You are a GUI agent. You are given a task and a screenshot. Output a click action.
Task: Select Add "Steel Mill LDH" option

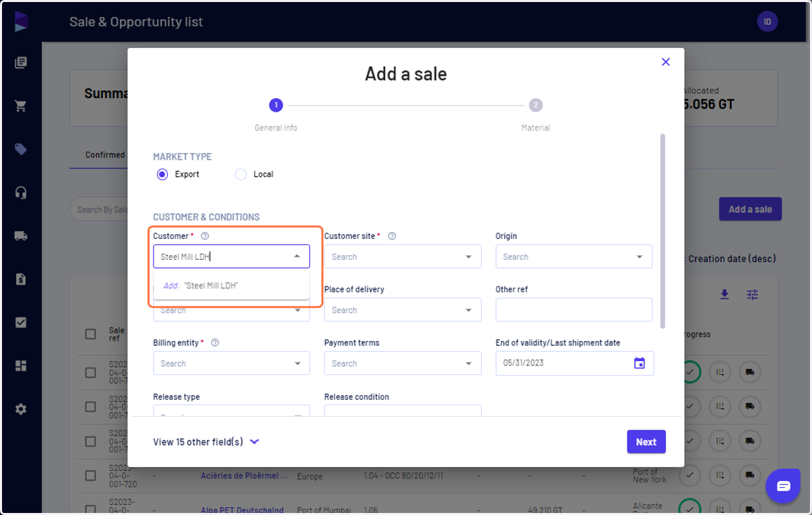tap(231, 286)
